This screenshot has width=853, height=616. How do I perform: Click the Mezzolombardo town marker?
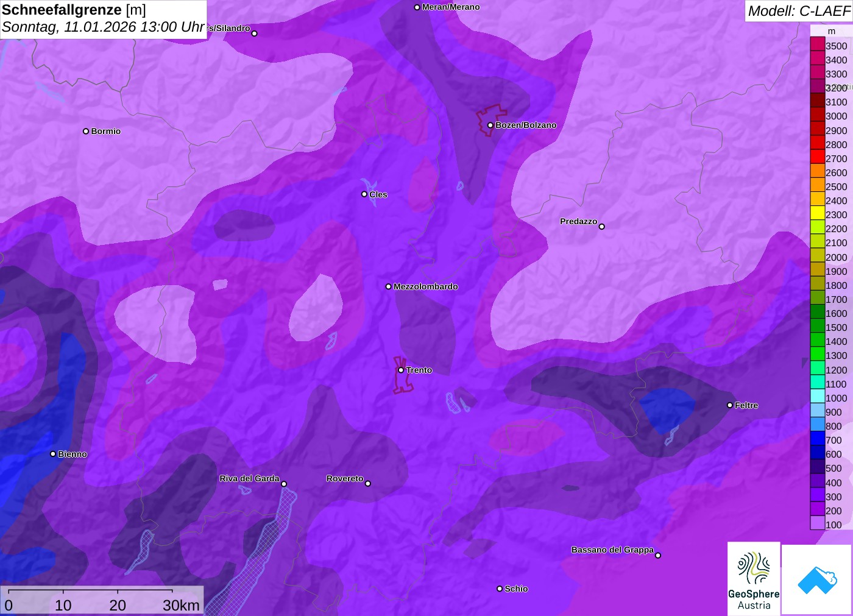tap(389, 286)
